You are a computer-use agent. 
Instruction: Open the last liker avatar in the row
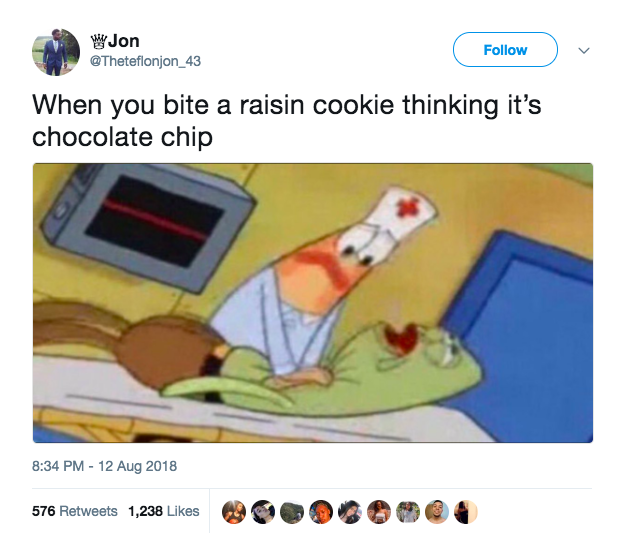465,512
